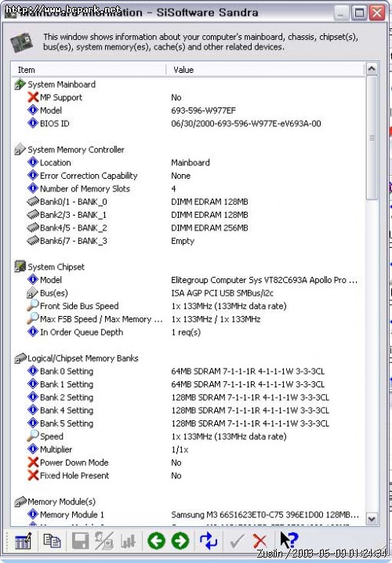Click the red X icon beside Power Down Mode
This screenshot has height=563, width=392.
click(x=33, y=462)
